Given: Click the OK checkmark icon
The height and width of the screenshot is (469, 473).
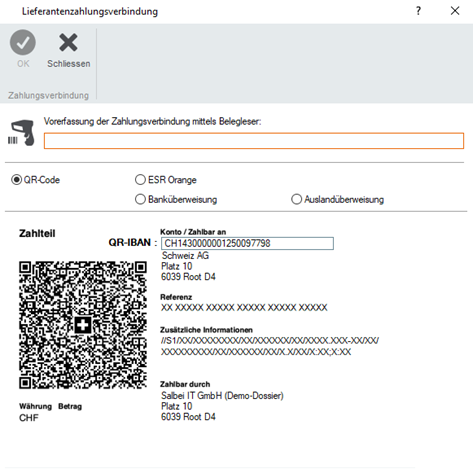Looking at the screenshot, I should click(x=23, y=42).
